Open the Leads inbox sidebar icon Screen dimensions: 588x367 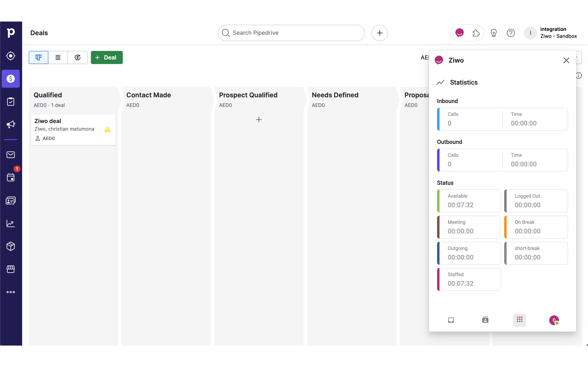[11, 56]
